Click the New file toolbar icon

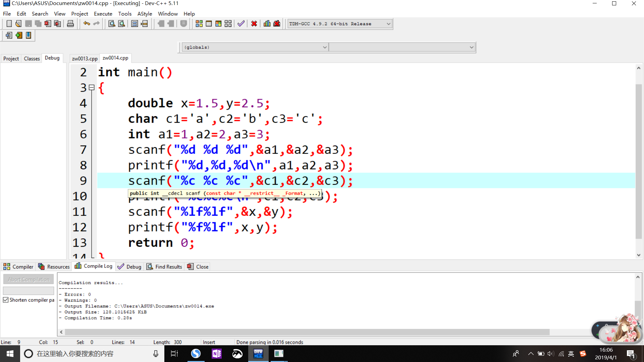(9, 24)
